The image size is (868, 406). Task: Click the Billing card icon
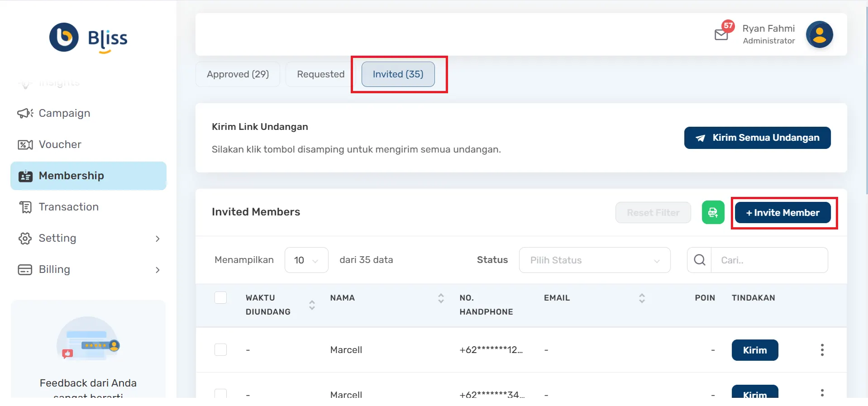point(25,269)
